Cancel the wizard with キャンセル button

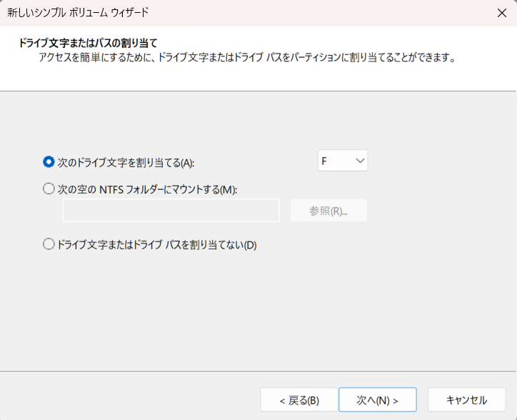[x=466, y=400]
